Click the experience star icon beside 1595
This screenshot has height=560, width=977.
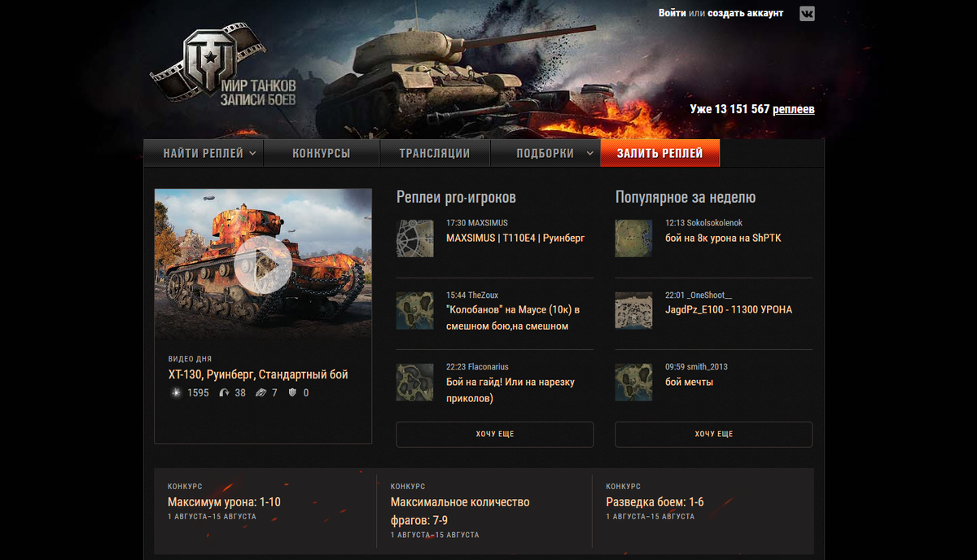pos(176,393)
